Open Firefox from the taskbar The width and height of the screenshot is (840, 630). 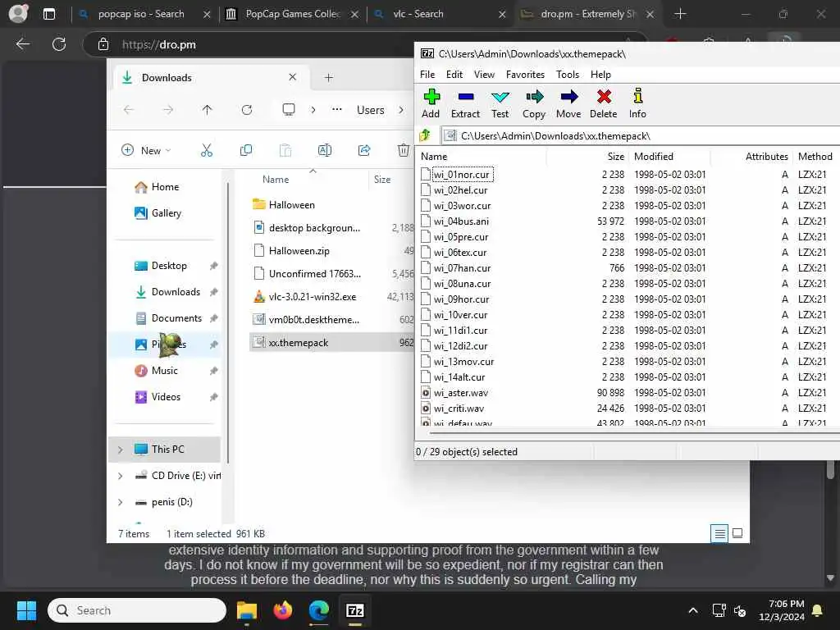(283, 610)
